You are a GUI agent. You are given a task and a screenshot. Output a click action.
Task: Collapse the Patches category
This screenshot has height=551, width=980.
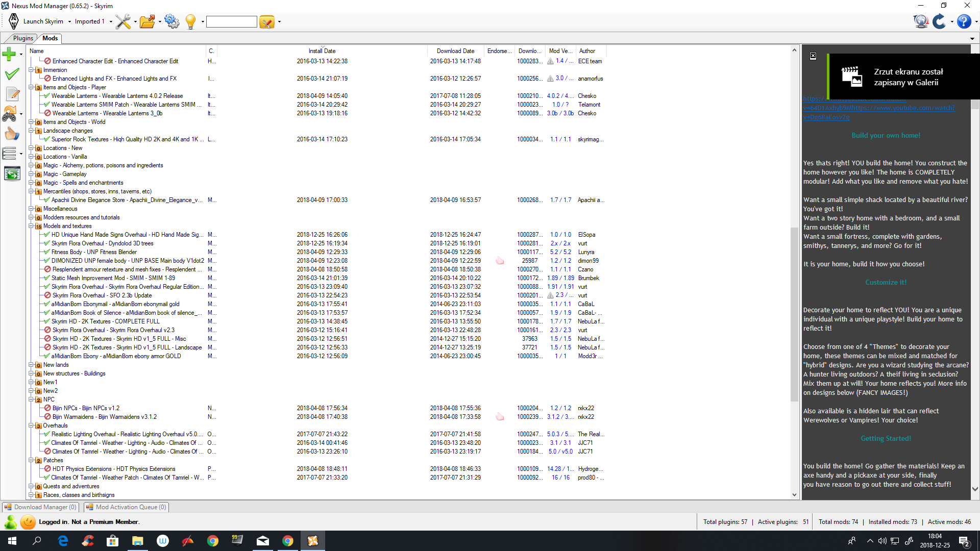(31, 460)
